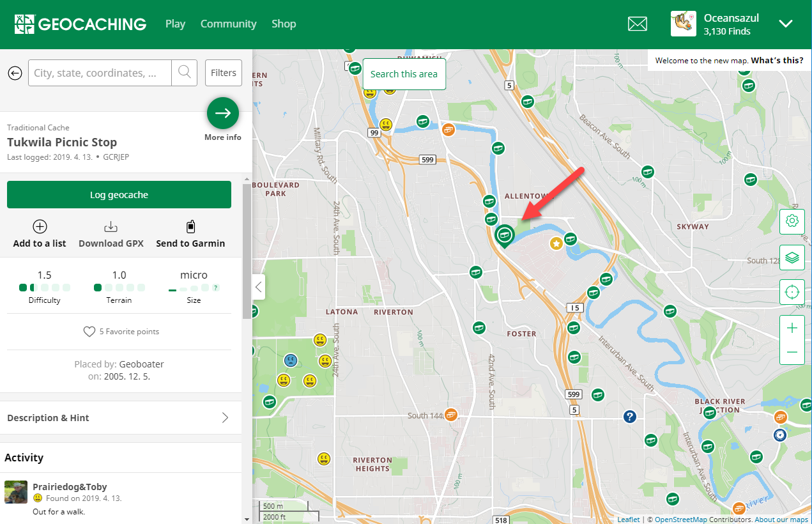Screen dimensions: 812x524
Task: Click the orange cache marker near South 144th
Action: click(x=451, y=415)
